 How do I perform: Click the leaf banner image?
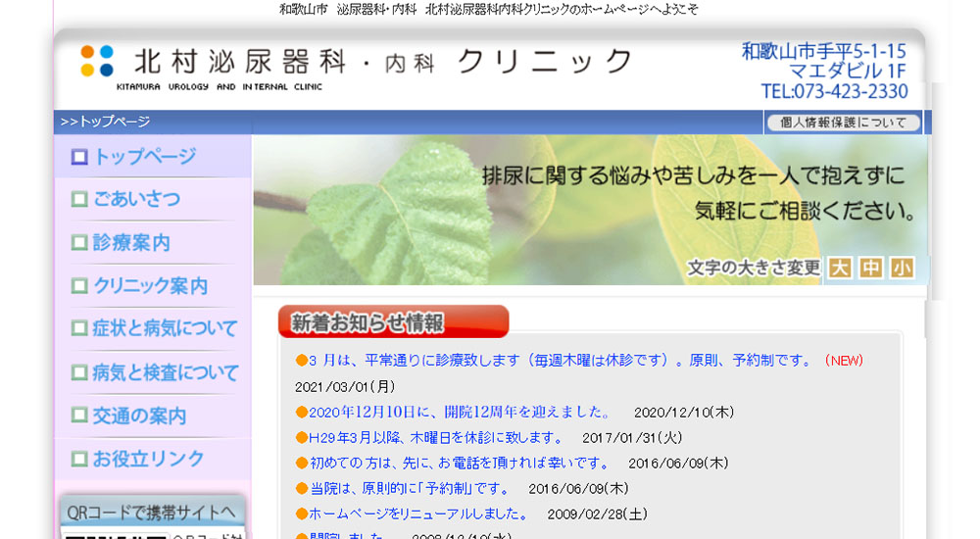(x=590, y=210)
